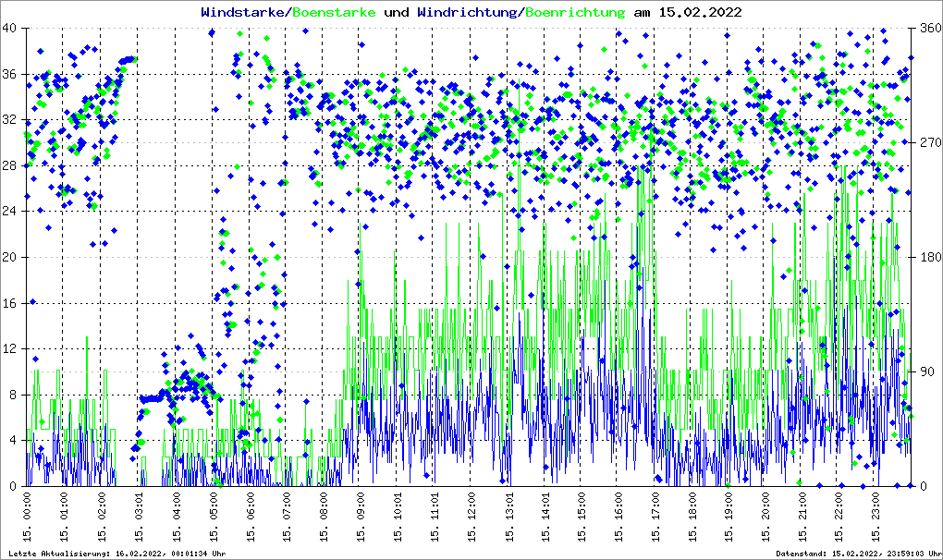Select the 270 degree right axis label
943x560 pixels.
(x=928, y=142)
